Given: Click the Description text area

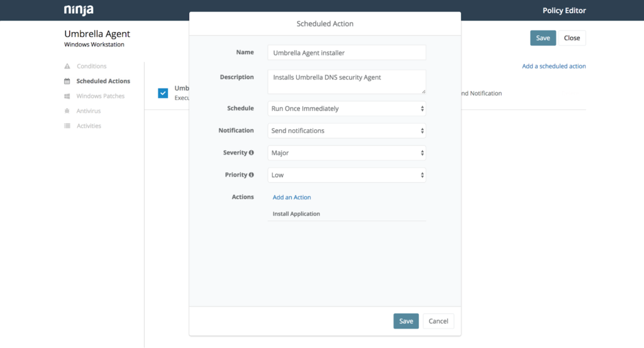Looking at the screenshot, I should click(347, 82).
